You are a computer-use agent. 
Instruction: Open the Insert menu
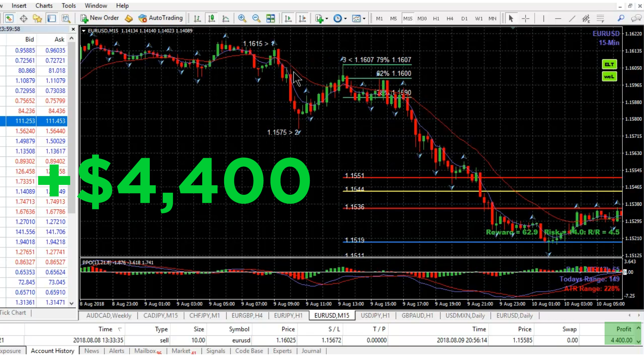coord(19,6)
